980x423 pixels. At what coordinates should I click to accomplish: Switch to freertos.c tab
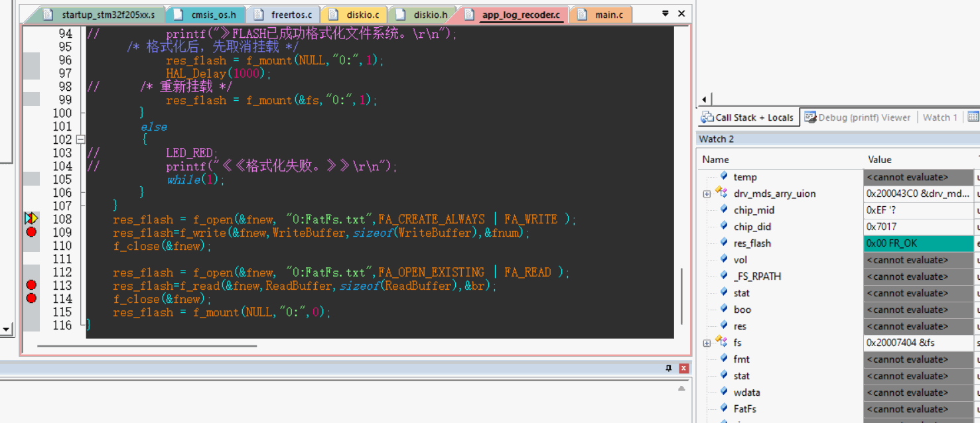284,15
